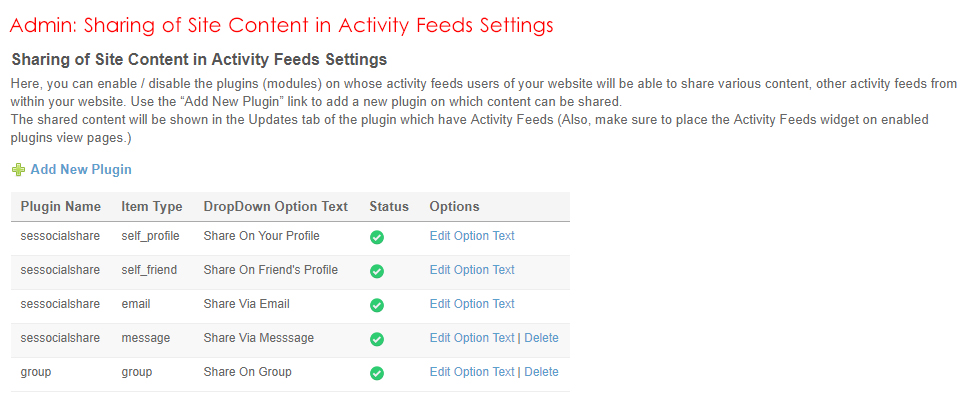Image resolution: width=968 pixels, height=403 pixels.
Task: Disable the message row status icon
Action: point(377,339)
